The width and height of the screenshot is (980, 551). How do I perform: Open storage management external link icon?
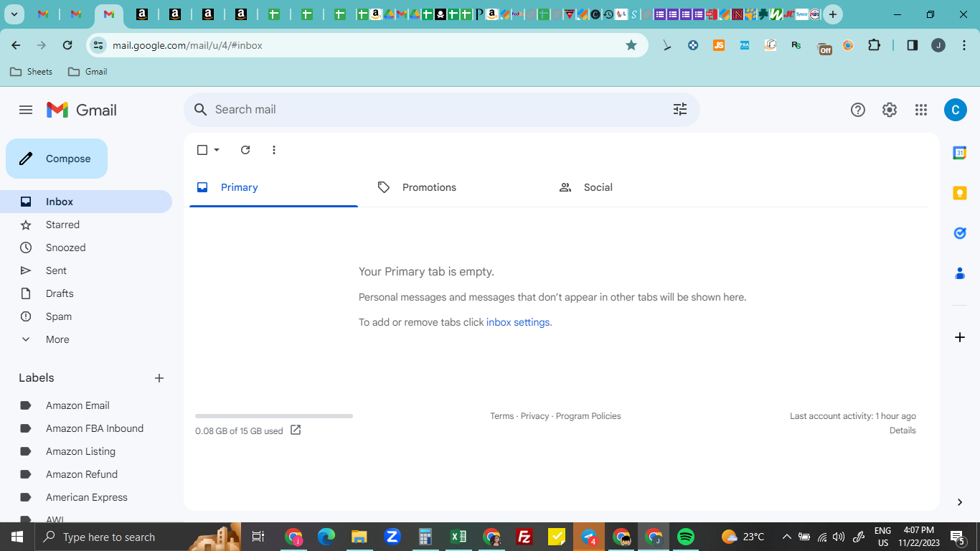pyautogui.click(x=296, y=430)
